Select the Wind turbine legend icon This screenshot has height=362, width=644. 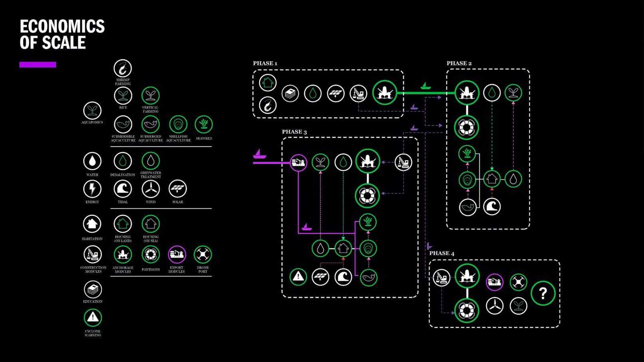click(x=151, y=189)
